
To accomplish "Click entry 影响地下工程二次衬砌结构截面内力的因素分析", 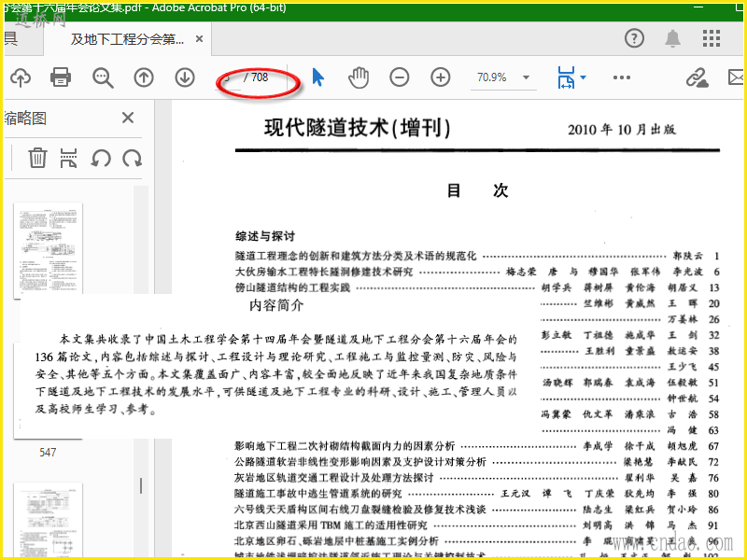I will pyautogui.click(x=345, y=446).
